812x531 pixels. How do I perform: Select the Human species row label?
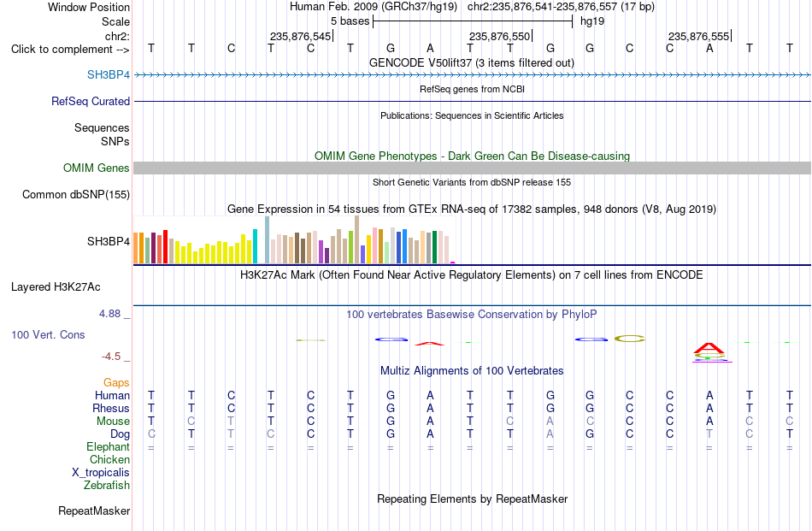112,395
